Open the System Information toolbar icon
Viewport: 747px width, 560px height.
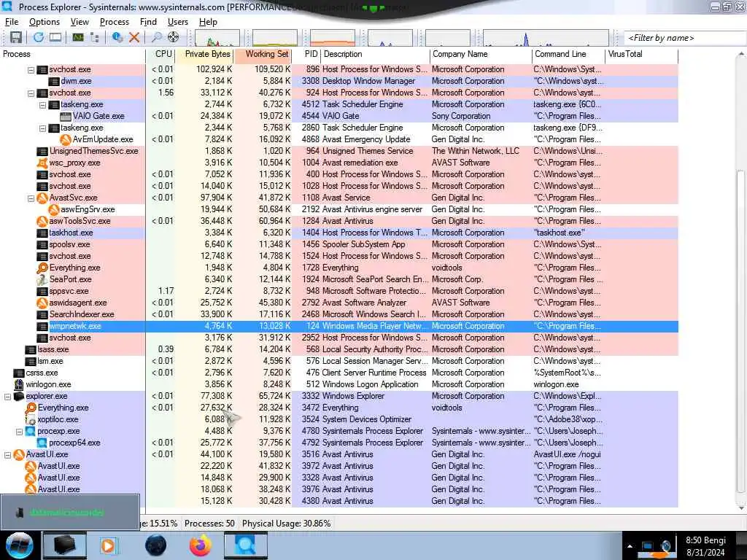point(78,37)
